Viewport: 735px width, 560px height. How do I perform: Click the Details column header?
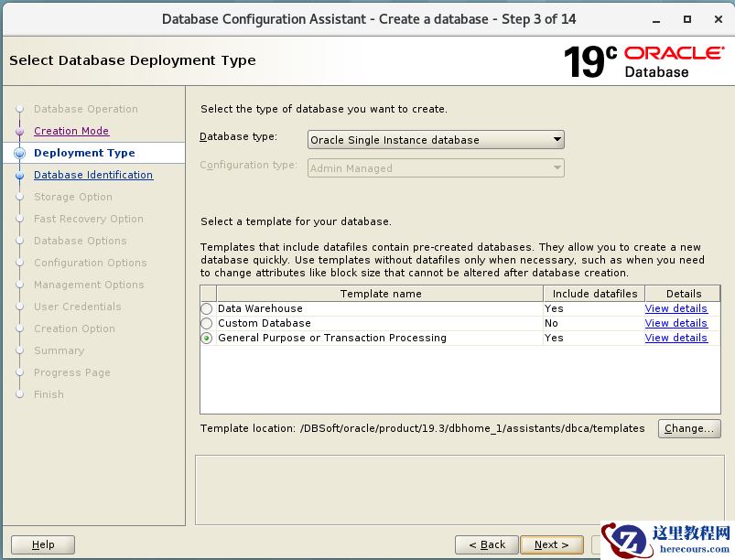coord(683,294)
